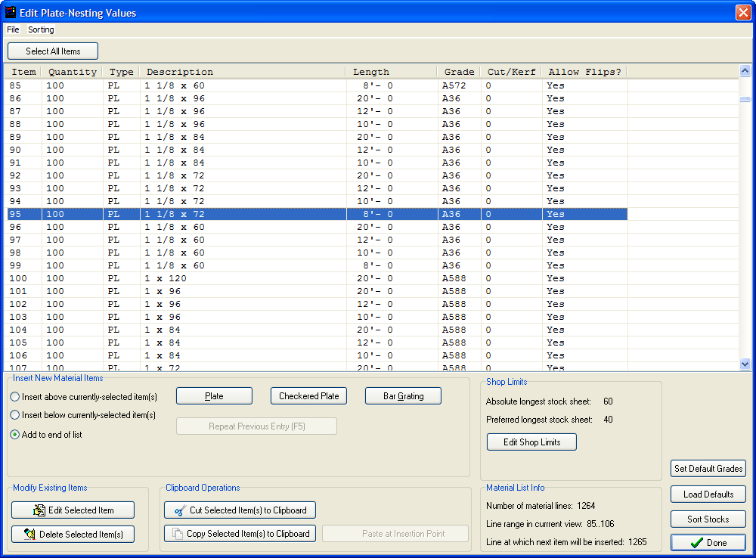Click the Cut/Kerf column header
The height and width of the screenshot is (558, 756).
click(512, 72)
